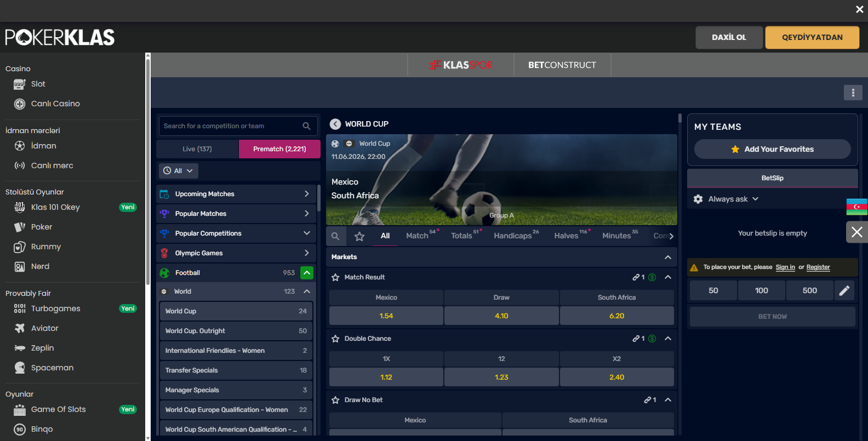Select the Handicaps market tab
The height and width of the screenshot is (441, 868).
pyautogui.click(x=512, y=236)
